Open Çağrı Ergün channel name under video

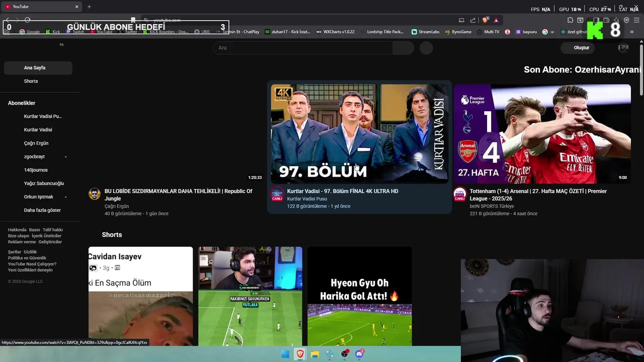pos(117,206)
